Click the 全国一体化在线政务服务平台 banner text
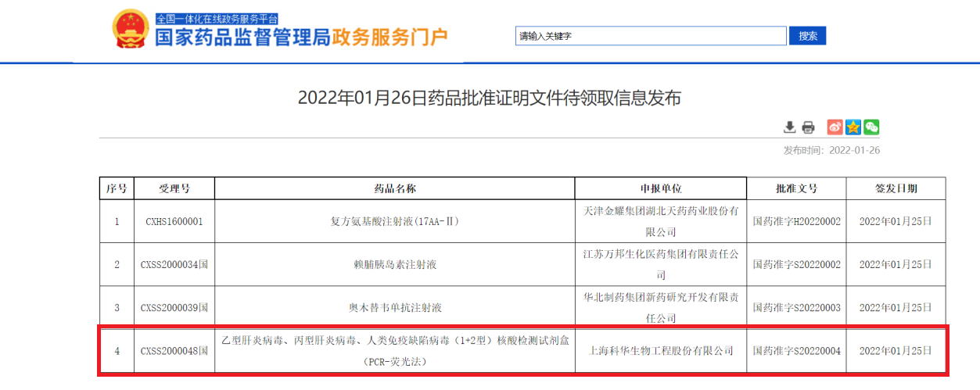The height and width of the screenshot is (390, 980). pos(217,18)
